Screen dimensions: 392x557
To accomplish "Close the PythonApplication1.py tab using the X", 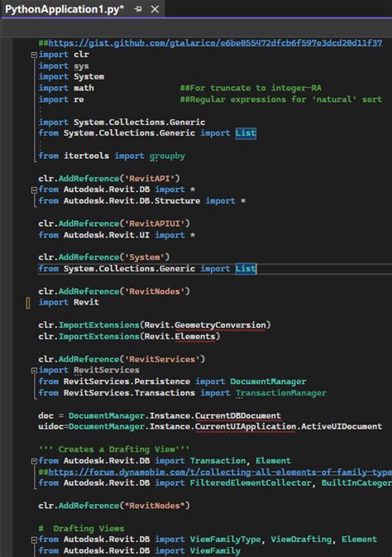I will [155, 9].
